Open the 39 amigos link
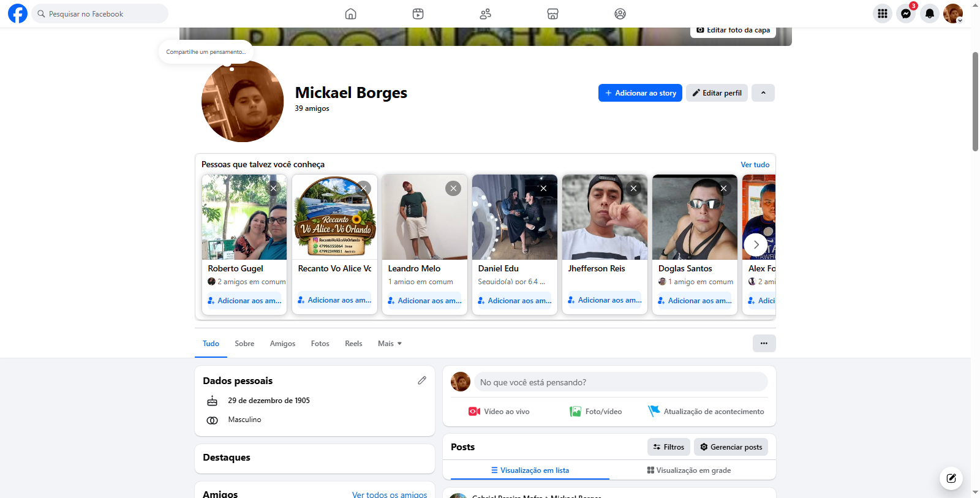The height and width of the screenshot is (498, 980). coord(312,108)
